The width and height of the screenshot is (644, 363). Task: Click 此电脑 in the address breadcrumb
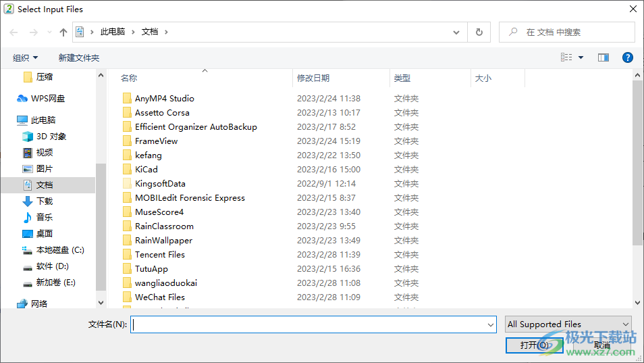pos(113,32)
